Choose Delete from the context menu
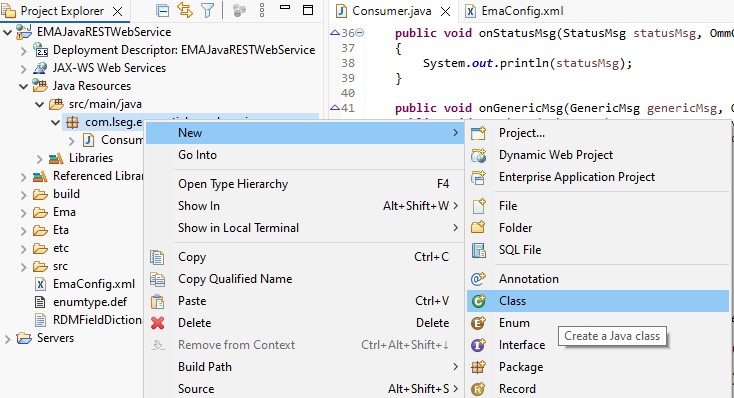Image resolution: width=734 pixels, height=398 pixels. (305, 323)
